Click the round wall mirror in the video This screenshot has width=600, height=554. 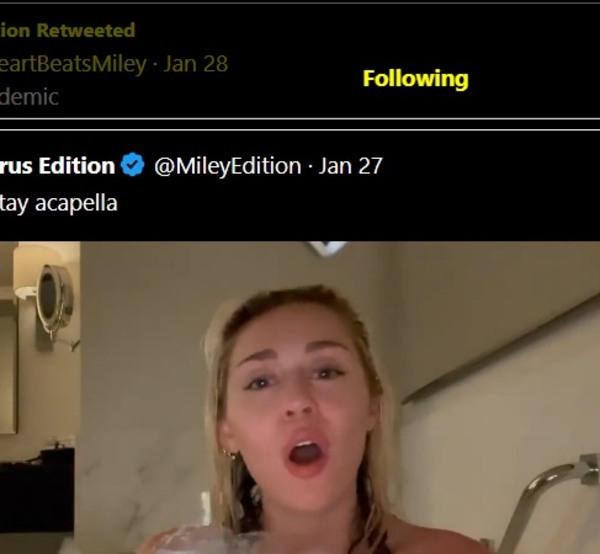pyautogui.click(x=55, y=298)
